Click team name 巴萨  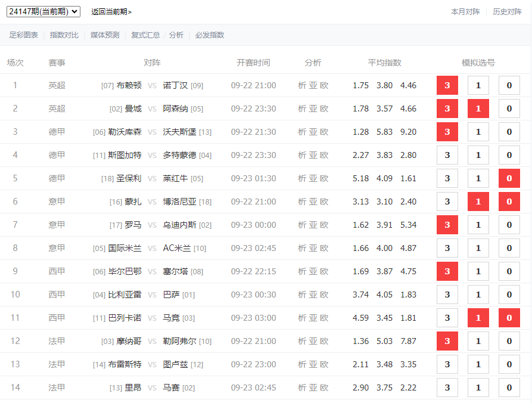click(x=171, y=295)
